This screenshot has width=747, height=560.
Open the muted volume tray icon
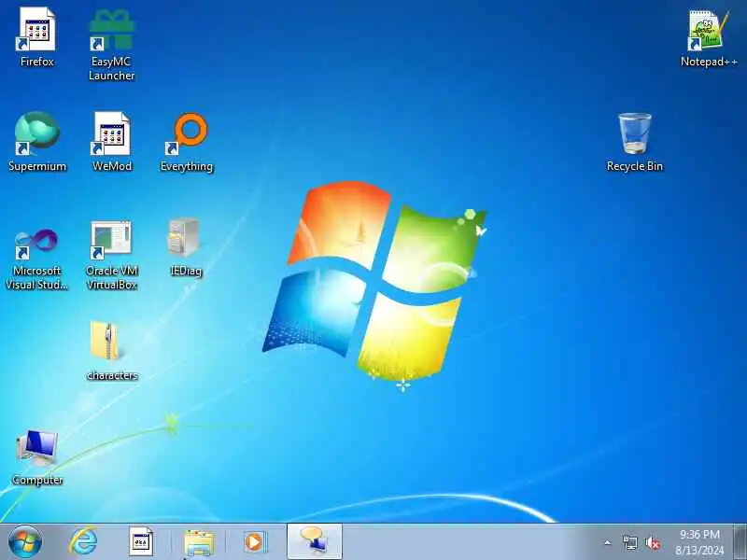652,542
